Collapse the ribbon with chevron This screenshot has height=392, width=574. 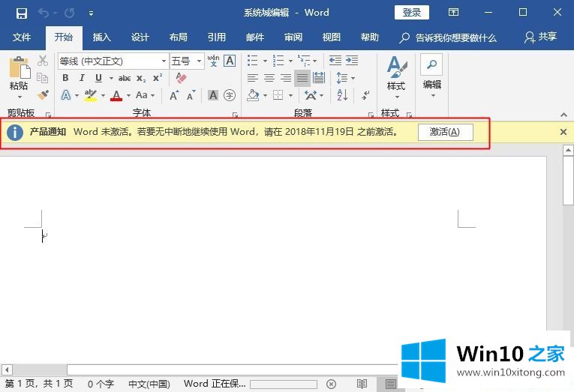[x=563, y=115]
